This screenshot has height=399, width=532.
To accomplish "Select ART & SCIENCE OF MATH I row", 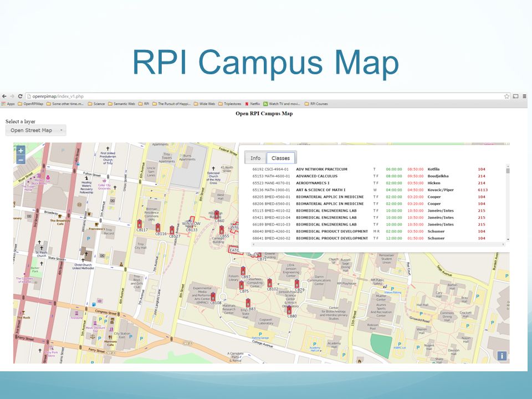I will click(370, 190).
